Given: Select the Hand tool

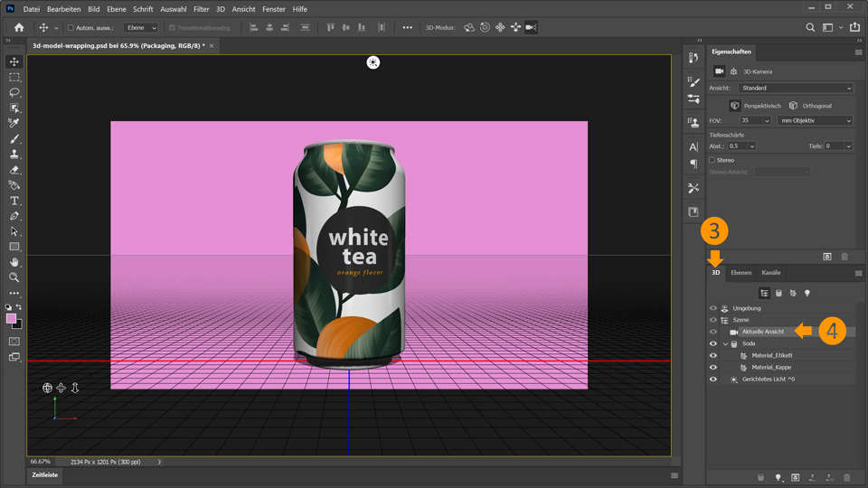Looking at the screenshot, I should (x=14, y=262).
